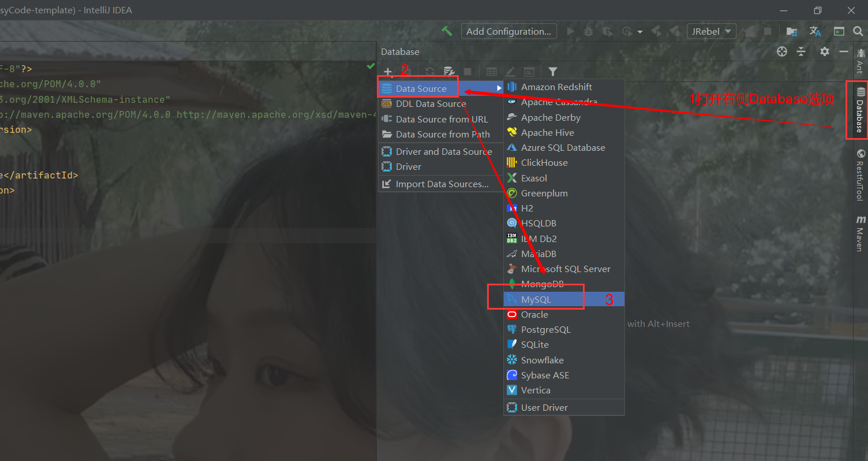Viewport: 868px width, 461px height.
Task: Click the edit pencil icon in Database toolbar
Action: [x=510, y=72]
